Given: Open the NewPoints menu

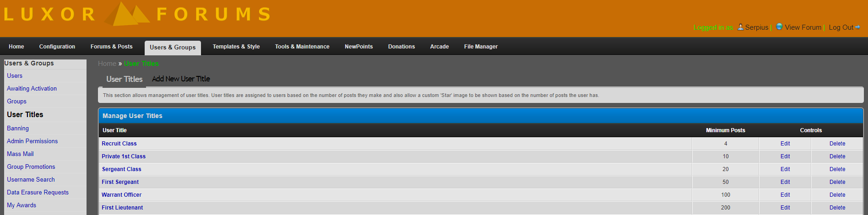Looking at the screenshot, I should [x=359, y=47].
